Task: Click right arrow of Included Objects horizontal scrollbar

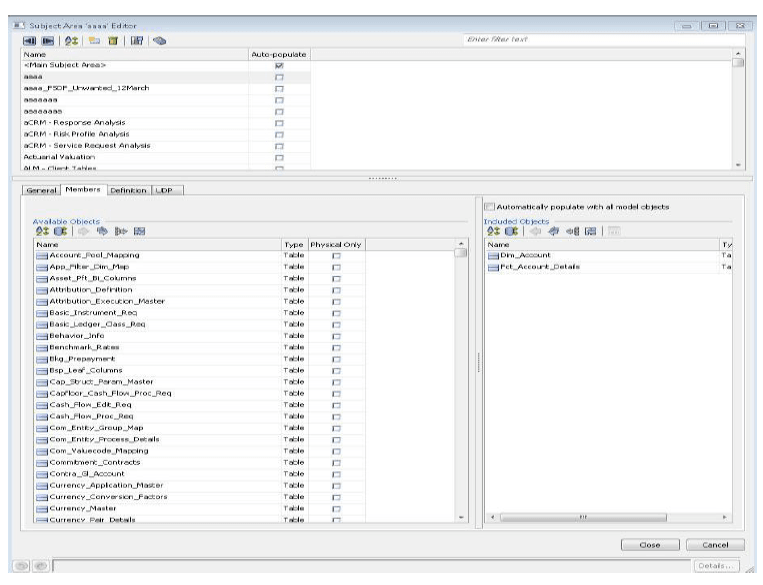Action: pos(725,517)
